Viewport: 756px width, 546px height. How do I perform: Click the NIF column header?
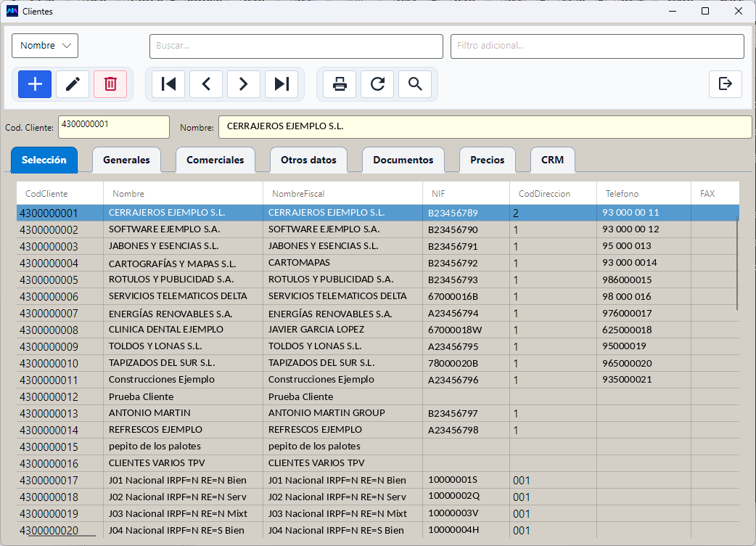click(467, 193)
